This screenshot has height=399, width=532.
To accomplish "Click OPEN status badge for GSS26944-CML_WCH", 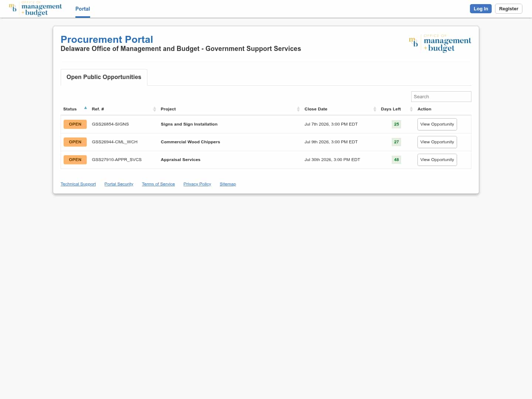I will pyautogui.click(x=75, y=142).
